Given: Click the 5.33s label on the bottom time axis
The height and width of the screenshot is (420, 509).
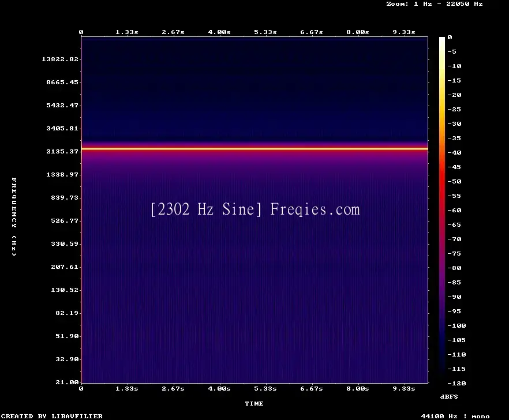Looking at the screenshot, I should [265, 388].
